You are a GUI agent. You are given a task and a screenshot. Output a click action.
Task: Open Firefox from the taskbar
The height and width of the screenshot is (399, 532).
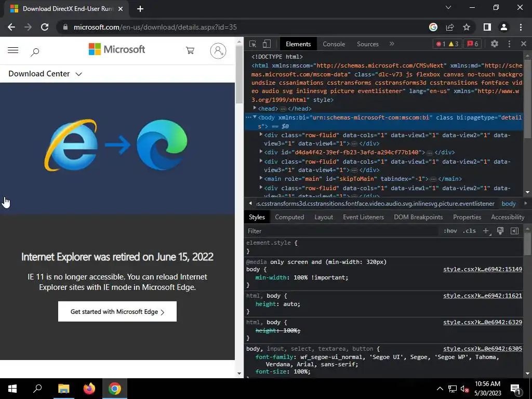(89, 389)
